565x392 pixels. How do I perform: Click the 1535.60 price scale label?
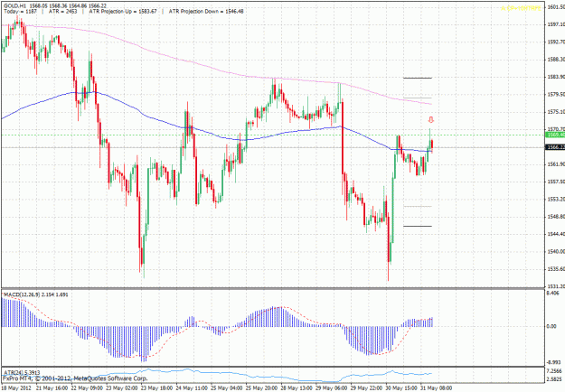(556, 269)
